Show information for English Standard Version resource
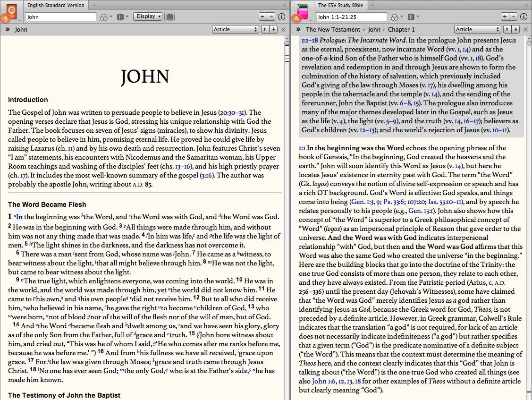Viewport: 532px width, 400px height. coord(281,17)
